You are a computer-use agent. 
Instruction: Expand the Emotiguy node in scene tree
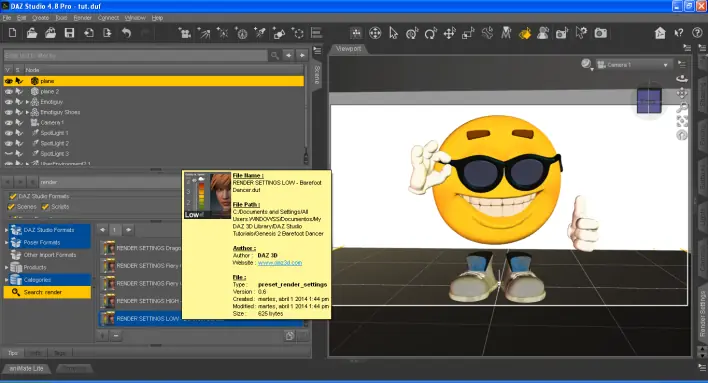click(27, 102)
